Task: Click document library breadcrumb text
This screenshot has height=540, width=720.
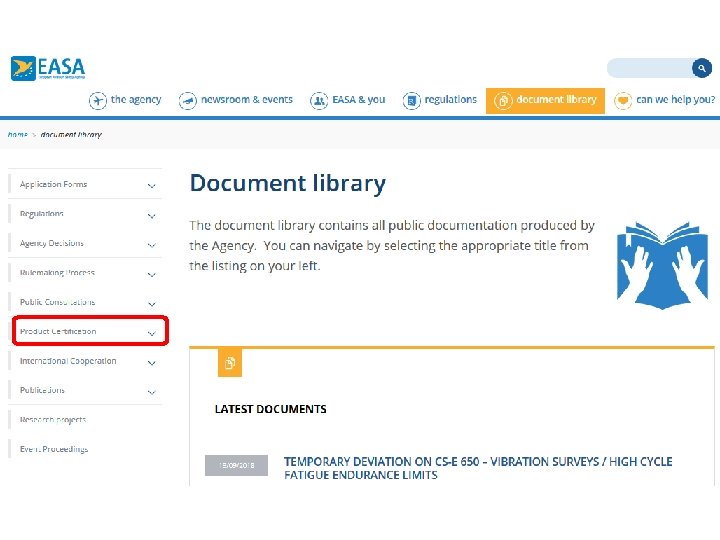Action: (x=71, y=135)
